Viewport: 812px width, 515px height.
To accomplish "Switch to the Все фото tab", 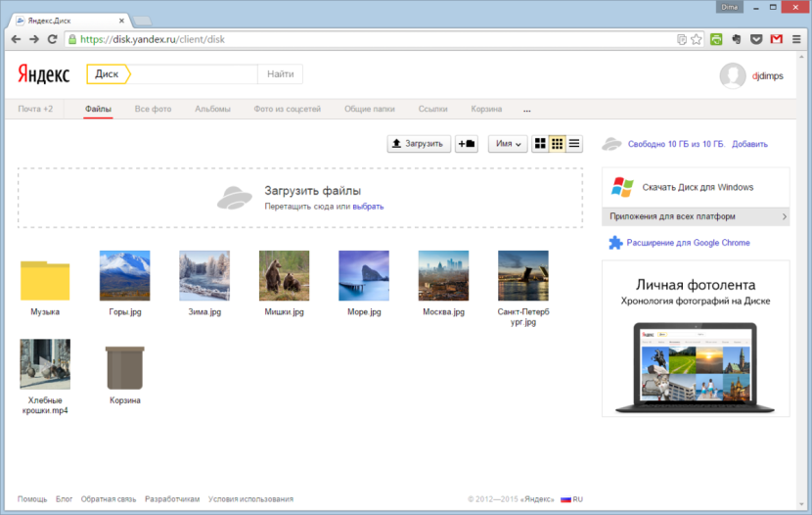I will 153,110.
